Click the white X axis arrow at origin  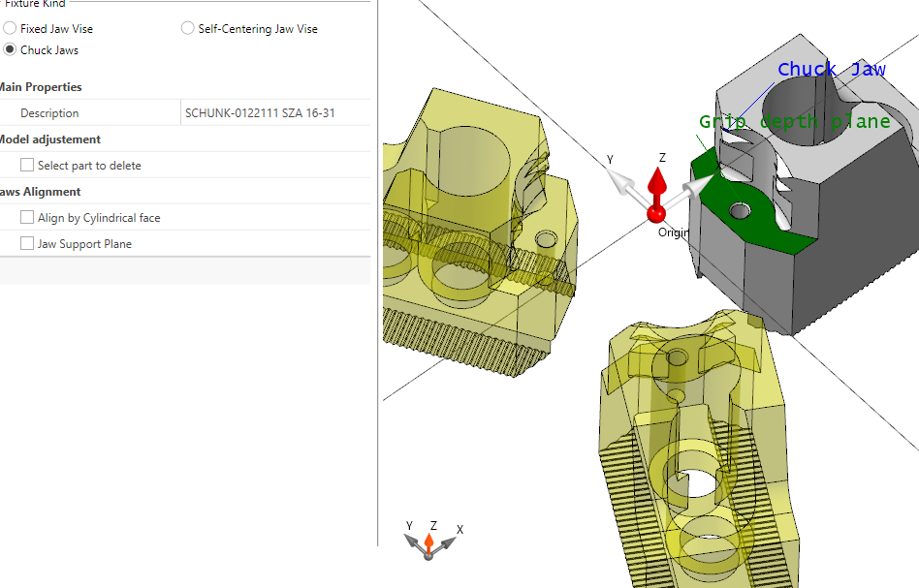click(693, 184)
